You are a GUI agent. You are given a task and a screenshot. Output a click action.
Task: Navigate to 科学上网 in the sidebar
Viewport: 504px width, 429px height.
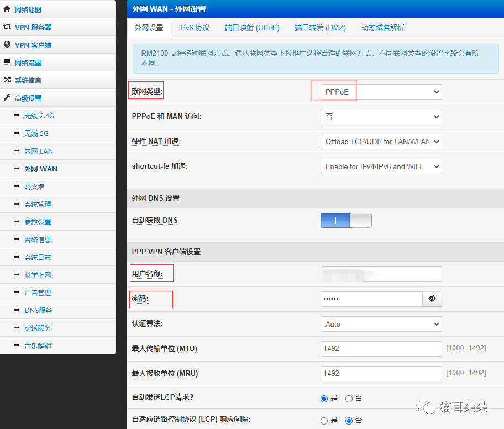click(38, 275)
